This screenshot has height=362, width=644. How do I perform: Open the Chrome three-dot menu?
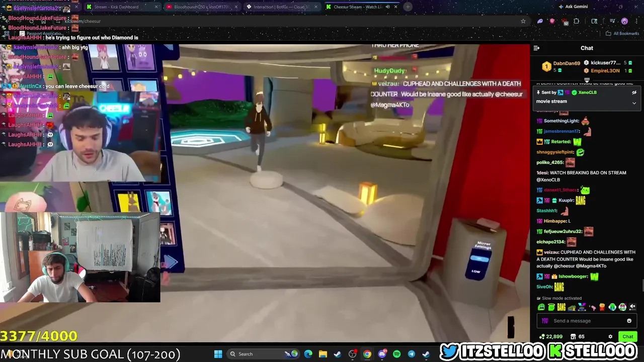click(636, 21)
